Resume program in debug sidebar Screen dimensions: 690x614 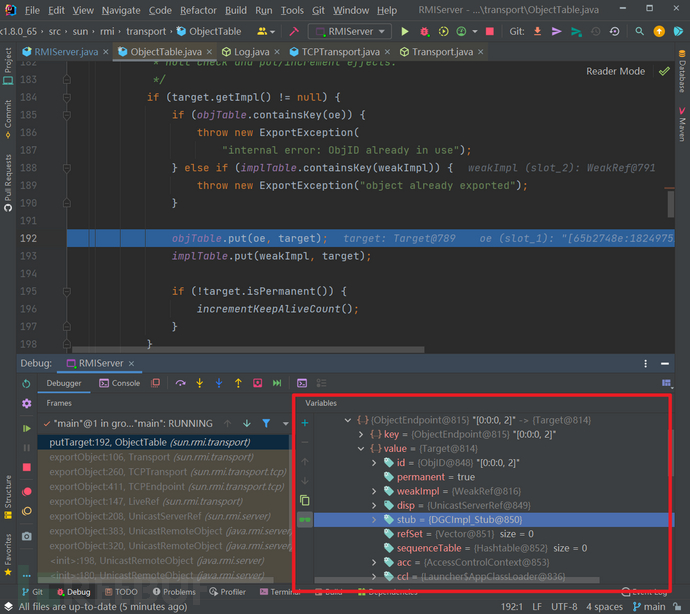[26, 428]
